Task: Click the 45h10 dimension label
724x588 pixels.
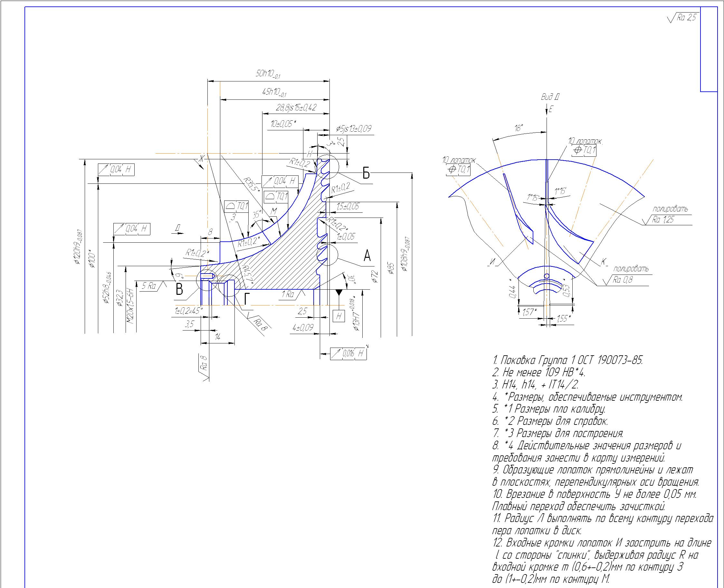Action: pos(274,92)
